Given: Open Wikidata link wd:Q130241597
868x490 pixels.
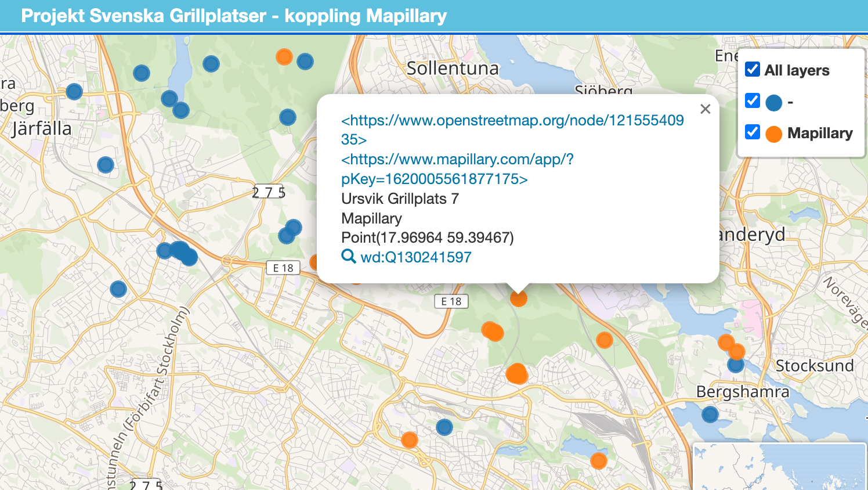Looking at the screenshot, I should coord(415,257).
